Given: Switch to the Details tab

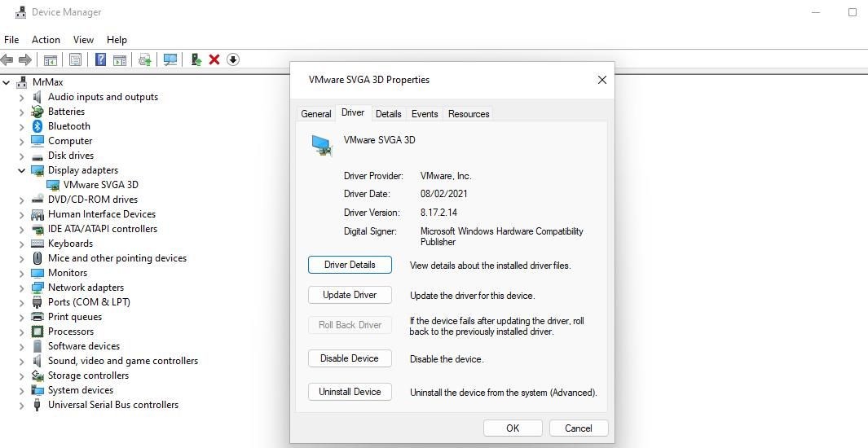Looking at the screenshot, I should (x=388, y=114).
